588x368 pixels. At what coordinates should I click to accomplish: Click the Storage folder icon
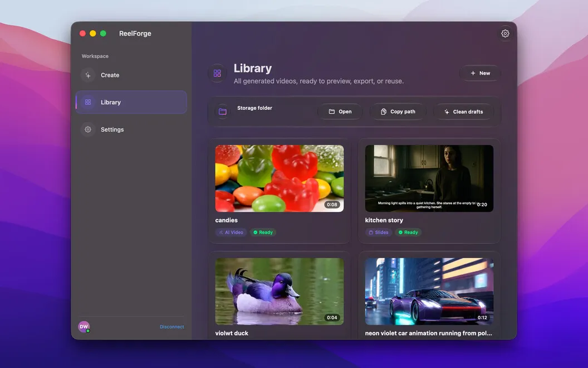click(x=222, y=112)
